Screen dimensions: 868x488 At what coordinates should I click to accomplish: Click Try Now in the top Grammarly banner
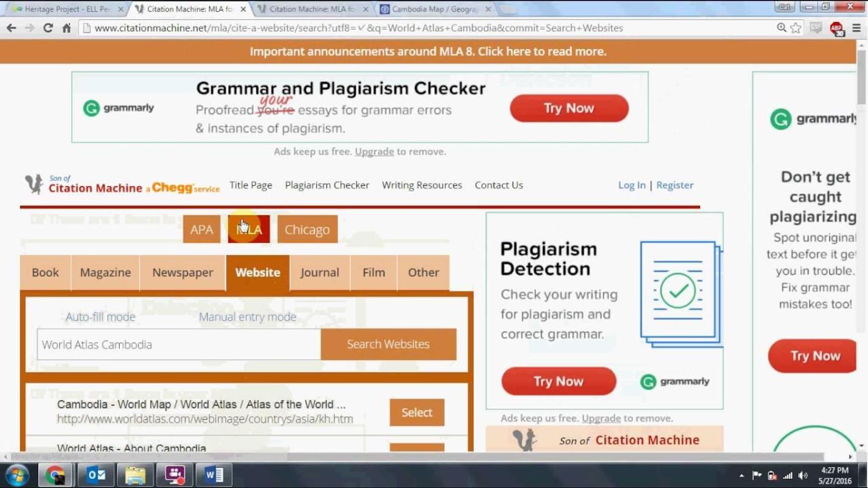(x=569, y=108)
